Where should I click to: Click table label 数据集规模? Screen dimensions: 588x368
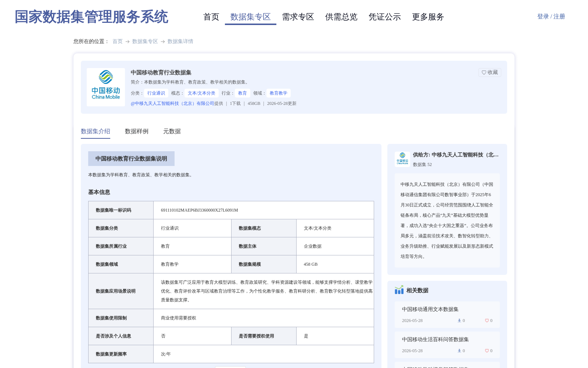click(x=250, y=264)
